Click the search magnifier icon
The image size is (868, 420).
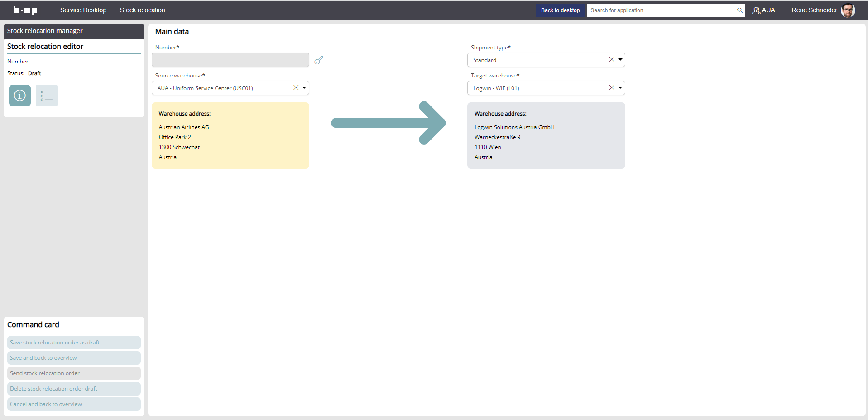coord(739,10)
